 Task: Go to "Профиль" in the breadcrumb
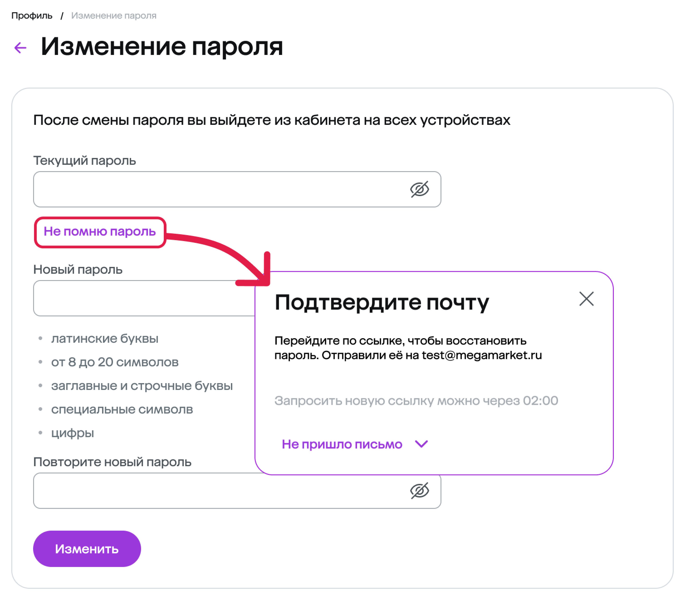coord(32,16)
